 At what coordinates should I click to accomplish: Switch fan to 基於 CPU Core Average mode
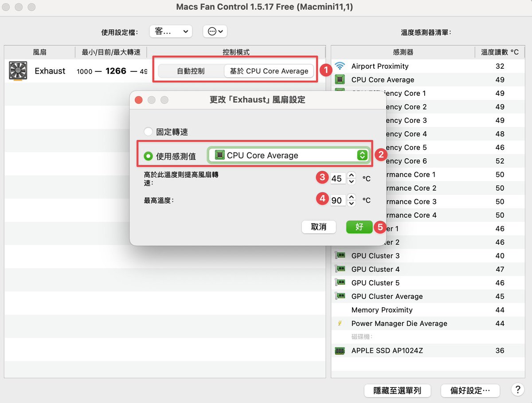269,71
